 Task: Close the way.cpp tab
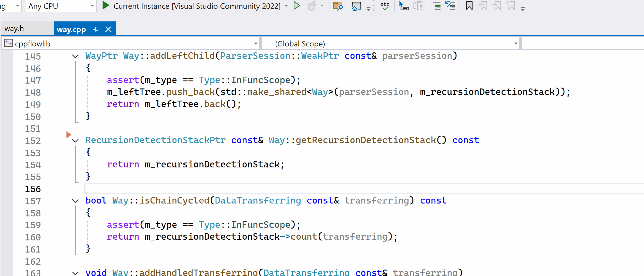pos(108,29)
